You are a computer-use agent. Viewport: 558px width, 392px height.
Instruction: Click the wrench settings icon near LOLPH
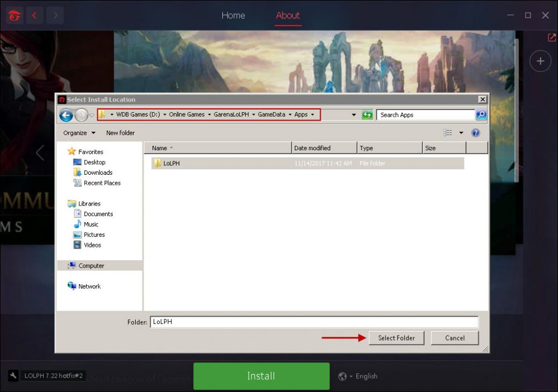[x=13, y=376]
